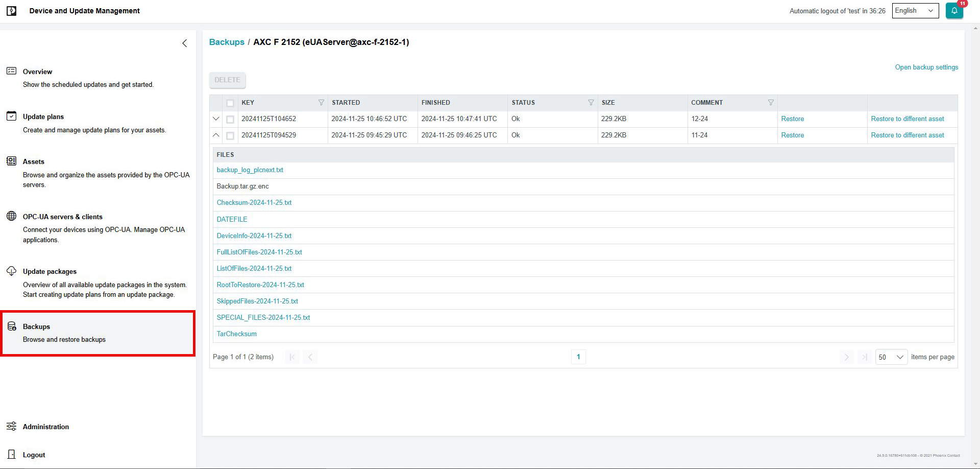Open the SkippedFiles-2024-11-25.txt link

click(257, 301)
